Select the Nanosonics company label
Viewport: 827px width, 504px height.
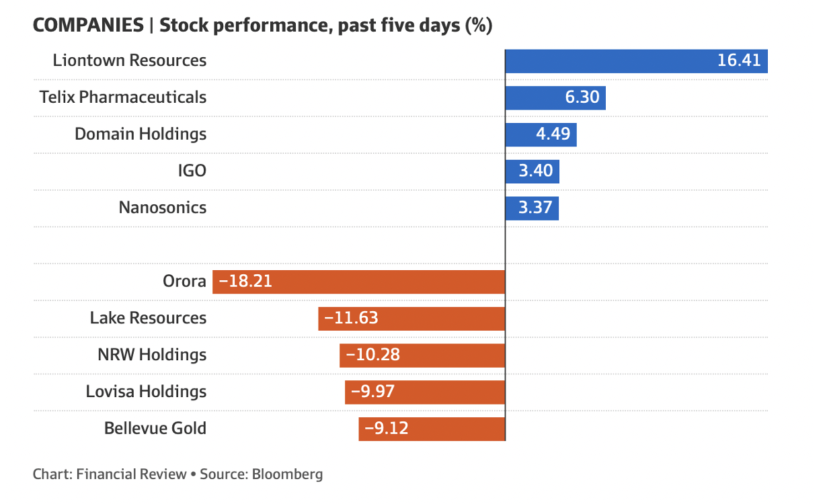pyautogui.click(x=163, y=207)
